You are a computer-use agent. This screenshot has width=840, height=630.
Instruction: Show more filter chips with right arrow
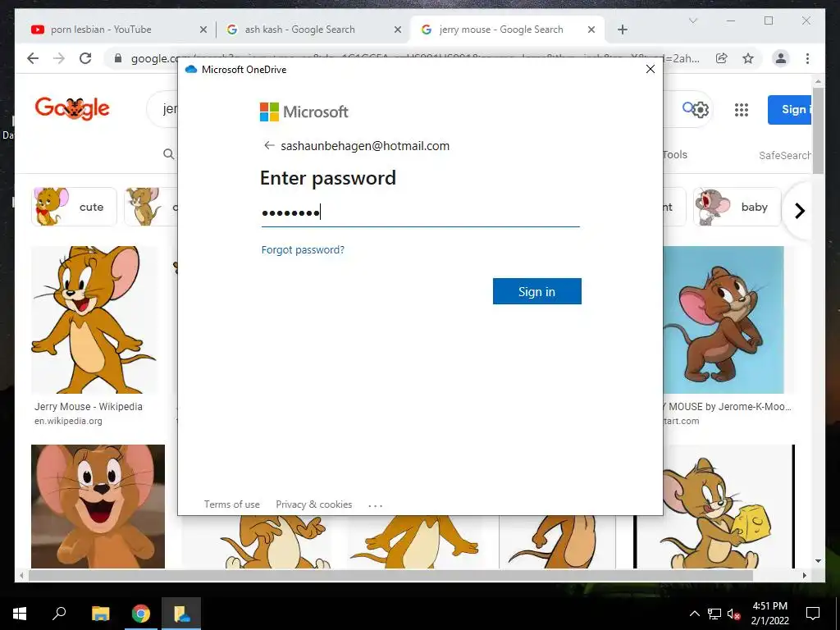coord(799,211)
